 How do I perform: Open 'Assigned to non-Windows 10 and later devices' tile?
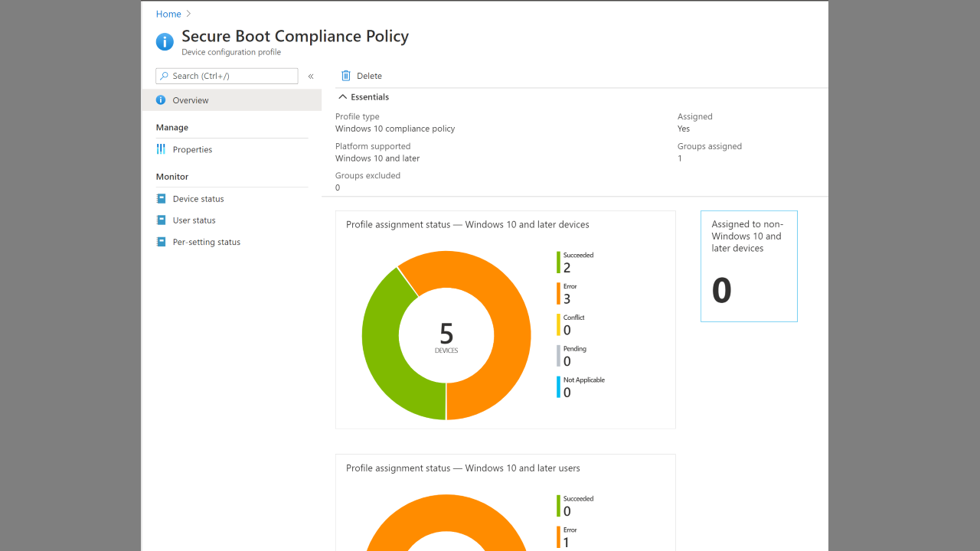[x=749, y=266]
